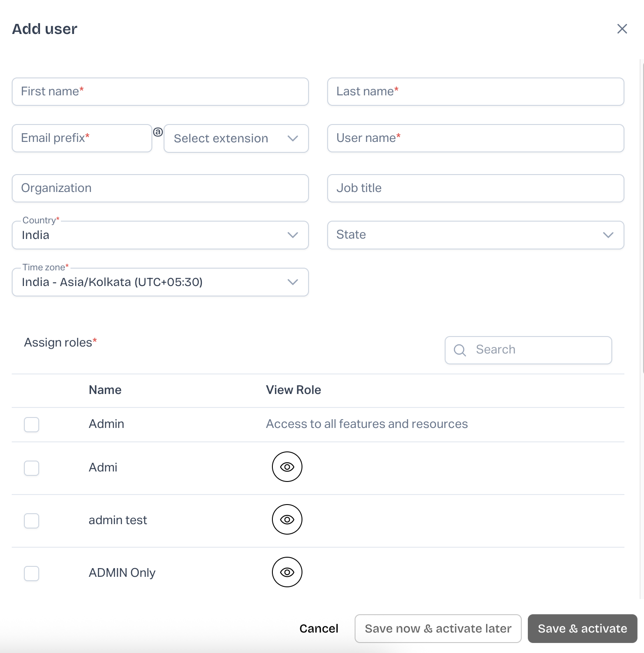The image size is (644, 653).
Task: Expand the Time zone dropdown
Action: coord(160,282)
